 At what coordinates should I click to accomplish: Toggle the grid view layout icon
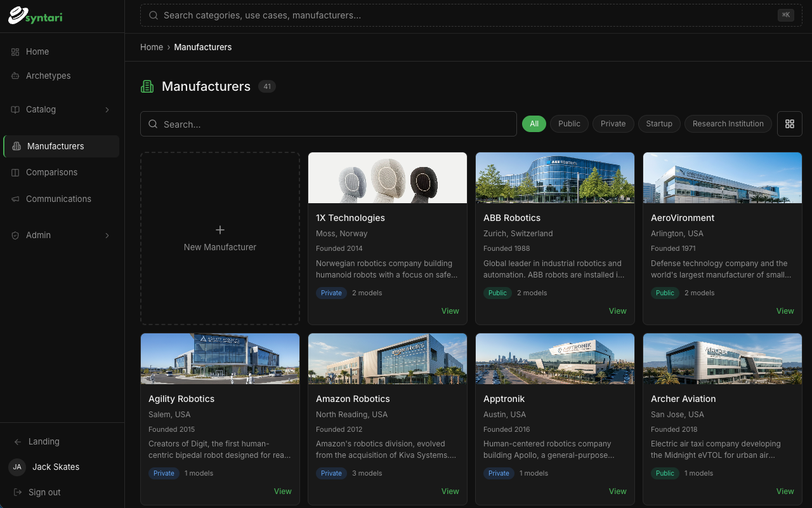[x=790, y=124]
